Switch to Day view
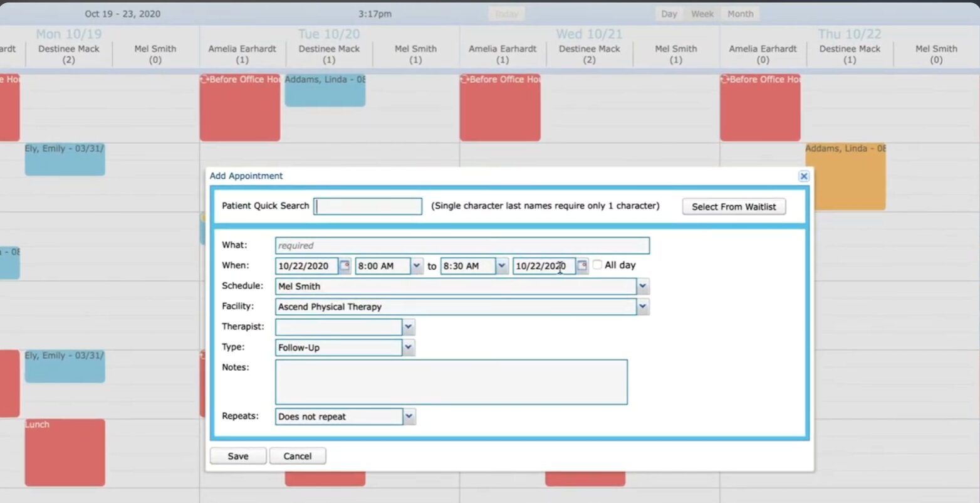The image size is (980, 503). [x=669, y=14]
